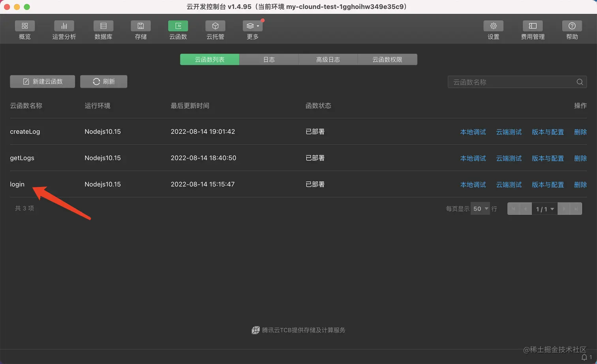Image resolution: width=597 pixels, height=364 pixels.
Task: Open the 数据库 database section
Action: click(x=103, y=30)
